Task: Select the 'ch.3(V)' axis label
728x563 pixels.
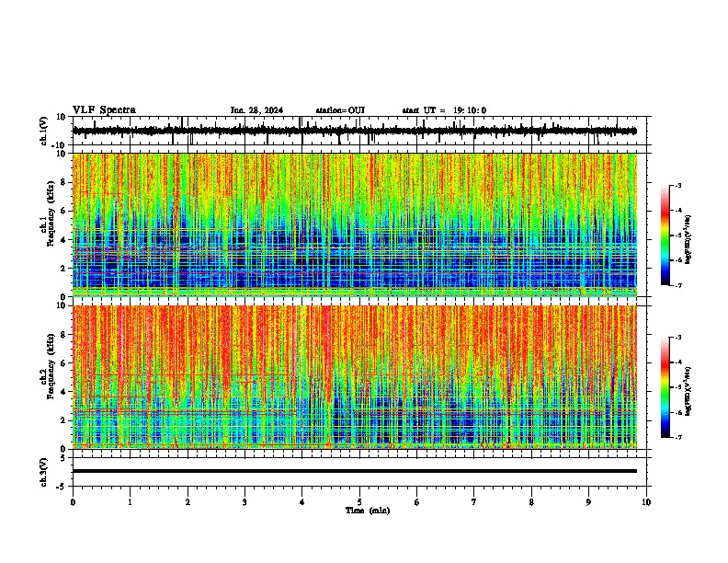Action: click(44, 472)
